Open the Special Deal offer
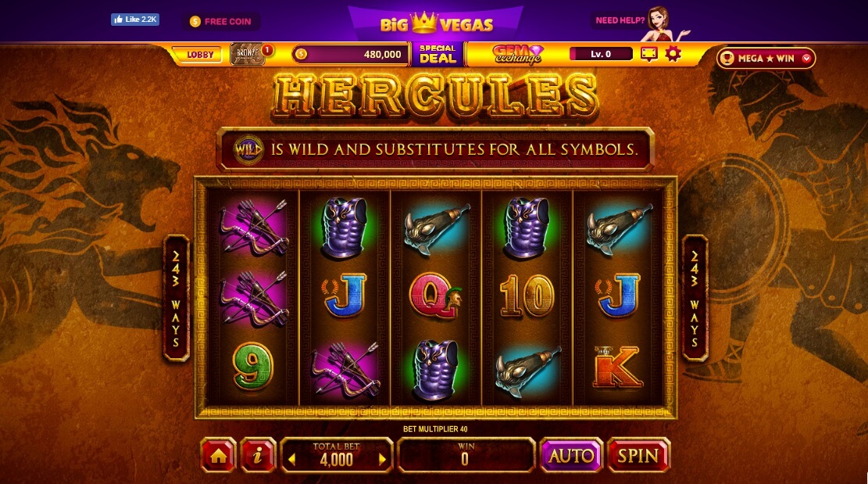 click(438, 54)
